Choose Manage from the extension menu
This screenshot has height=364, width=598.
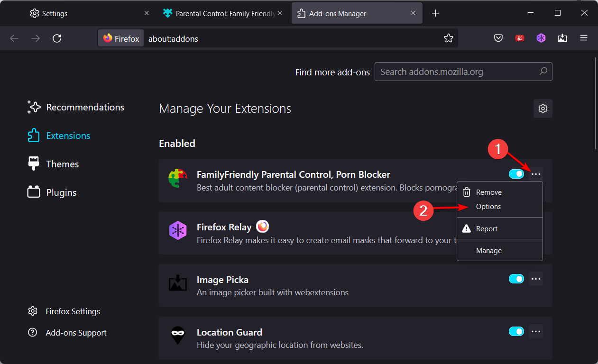click(x=500, y=251)
